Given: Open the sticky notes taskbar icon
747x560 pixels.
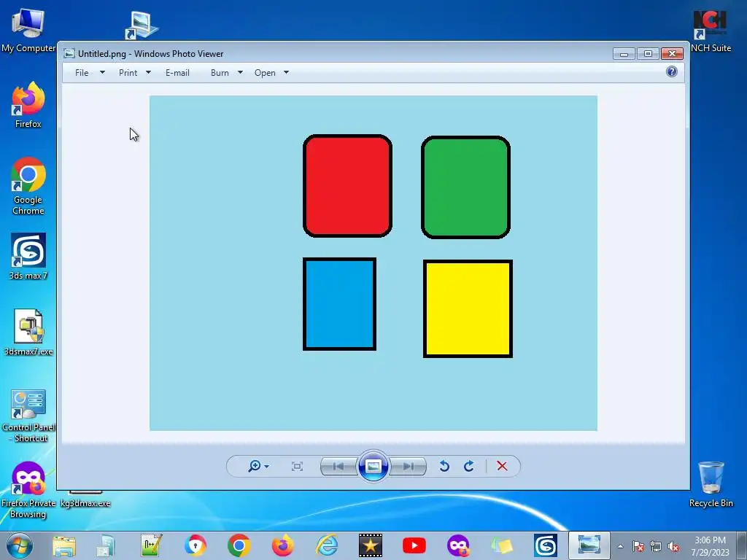Looking at the screenshot, I should tap(502, 545).
